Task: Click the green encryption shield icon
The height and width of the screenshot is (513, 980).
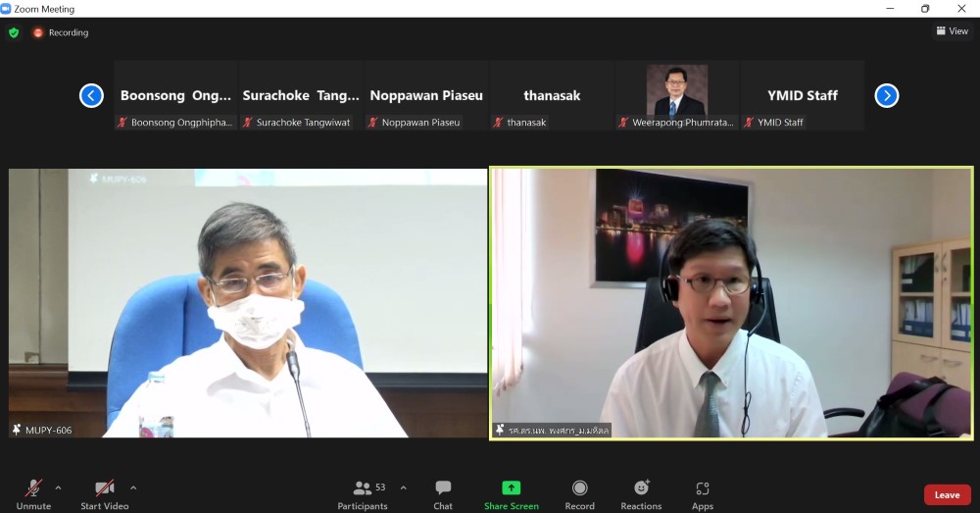Action: coord(14,32)
